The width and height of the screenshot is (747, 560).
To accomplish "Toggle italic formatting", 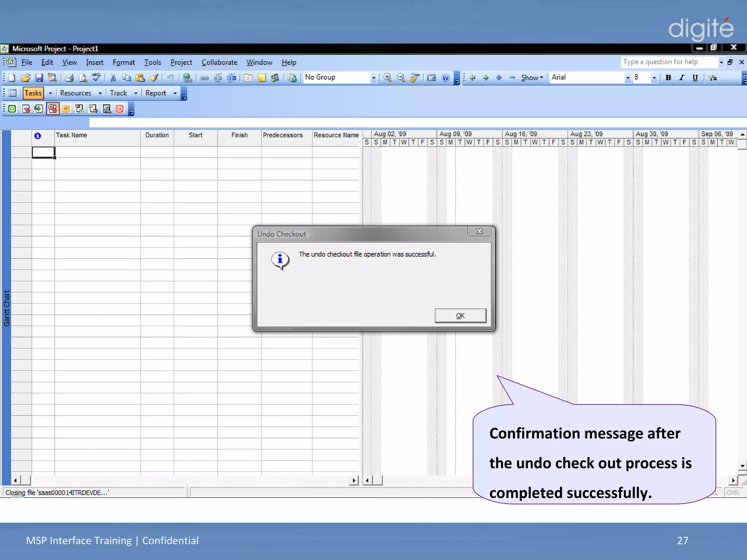I will 681,78.
